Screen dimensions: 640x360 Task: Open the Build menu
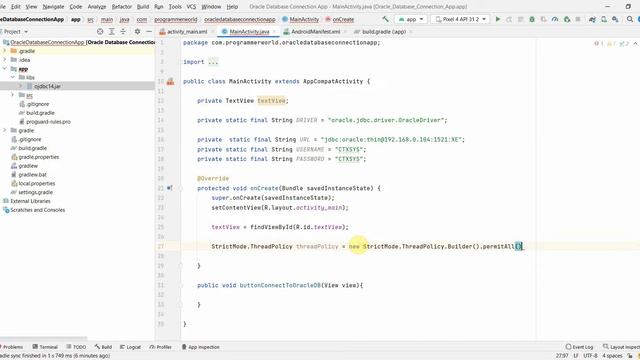click(x=143, y=7)
